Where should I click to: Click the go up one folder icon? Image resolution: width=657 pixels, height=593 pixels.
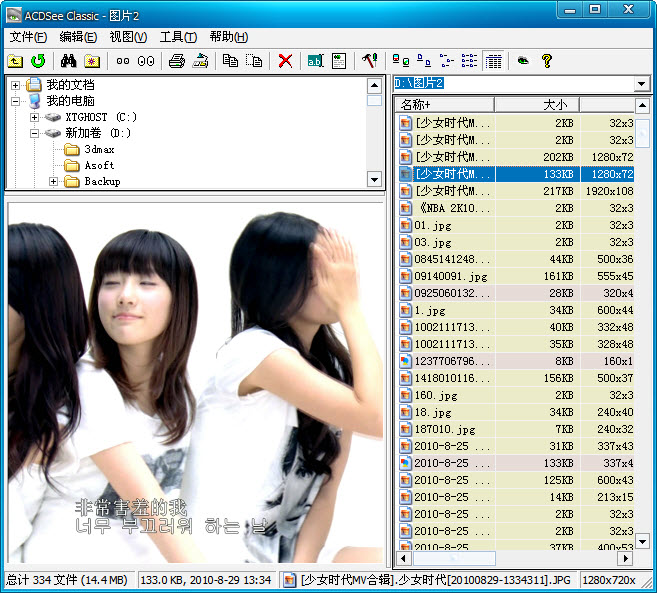tap(15, 61)
